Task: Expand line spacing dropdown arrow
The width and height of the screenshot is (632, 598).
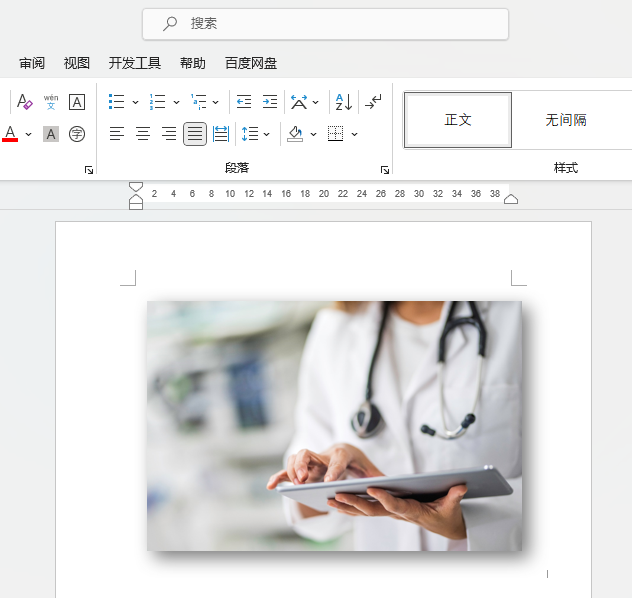Action: coord(266,134)
